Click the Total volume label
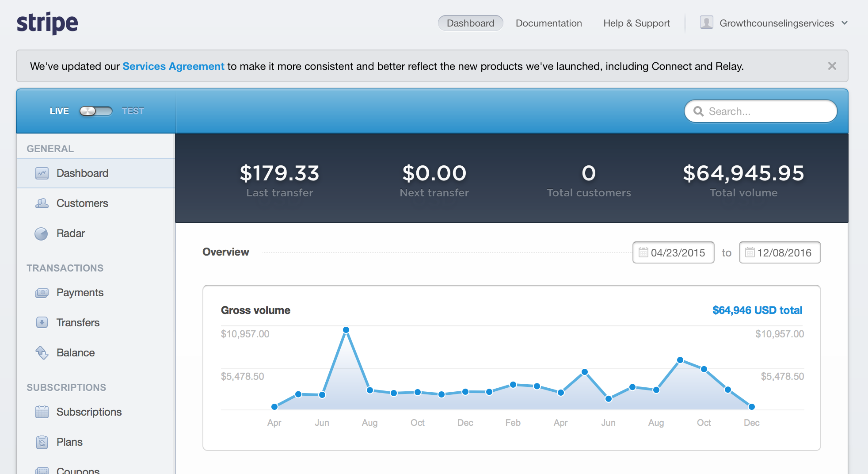868x474 pixels. click(743, 193)
